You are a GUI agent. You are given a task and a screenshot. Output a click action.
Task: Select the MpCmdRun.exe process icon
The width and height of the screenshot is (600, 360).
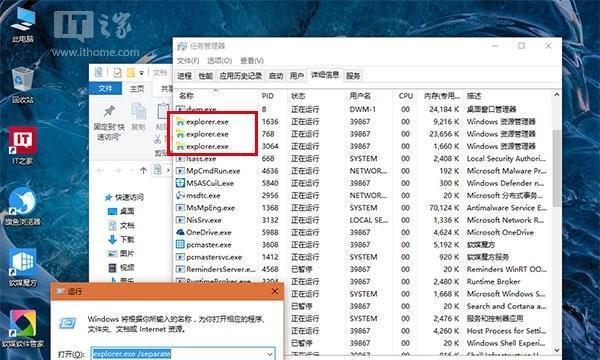(180, 171)
